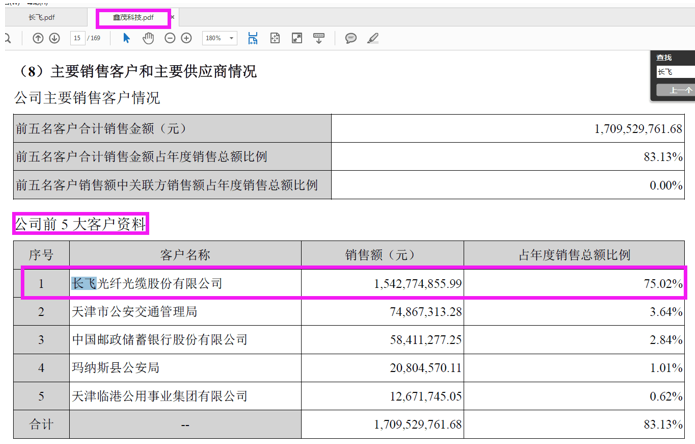Viewport: 695px width, 444px height.
Task: Go to next page with down arrow
Action: point(55,39)
